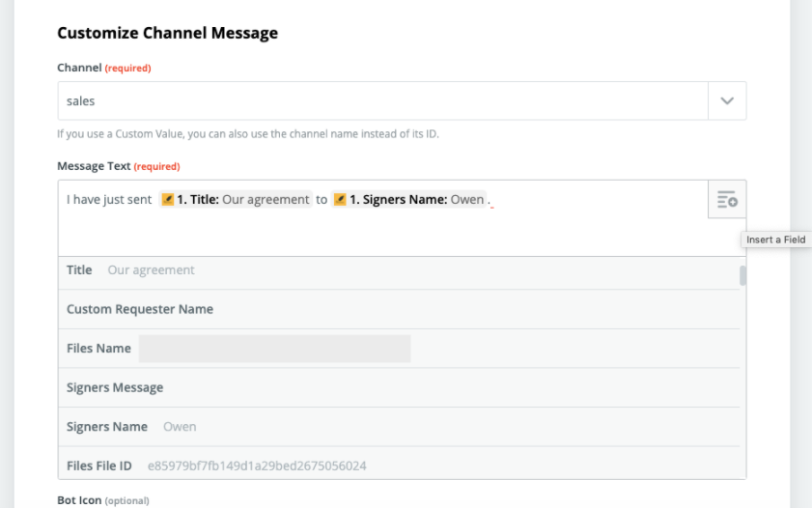
Task: Select the Title Our agreement option
Action: coord(399,270)
